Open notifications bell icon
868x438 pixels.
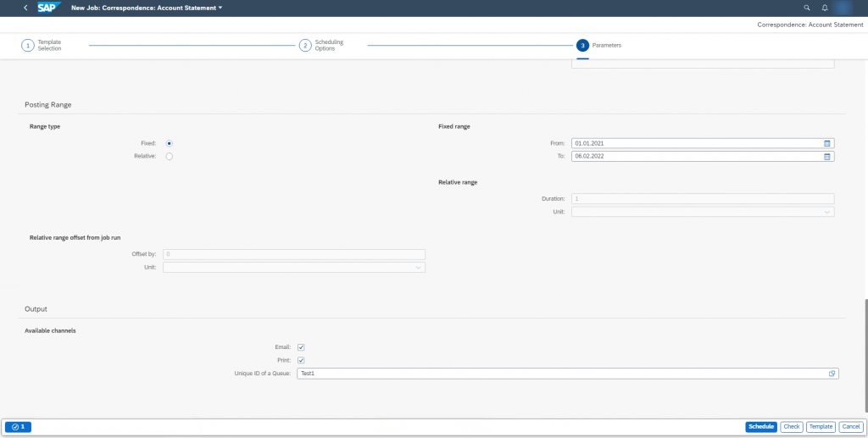(x=825, y=8)
